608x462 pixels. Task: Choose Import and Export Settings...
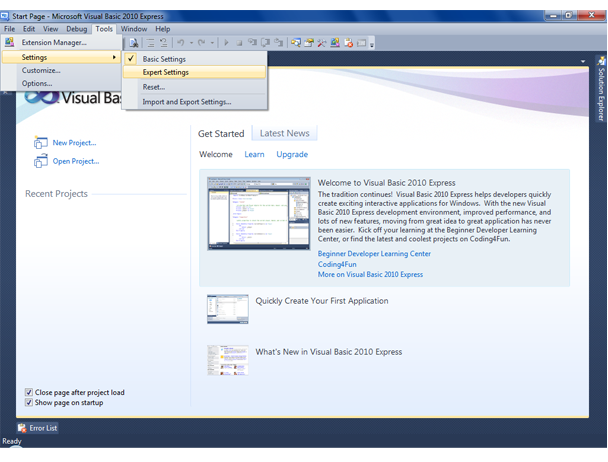194,102
